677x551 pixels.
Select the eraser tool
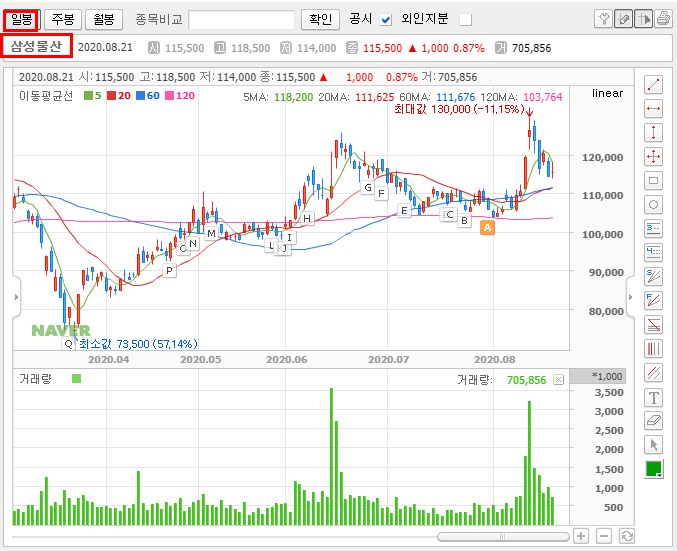pos(653,421)
